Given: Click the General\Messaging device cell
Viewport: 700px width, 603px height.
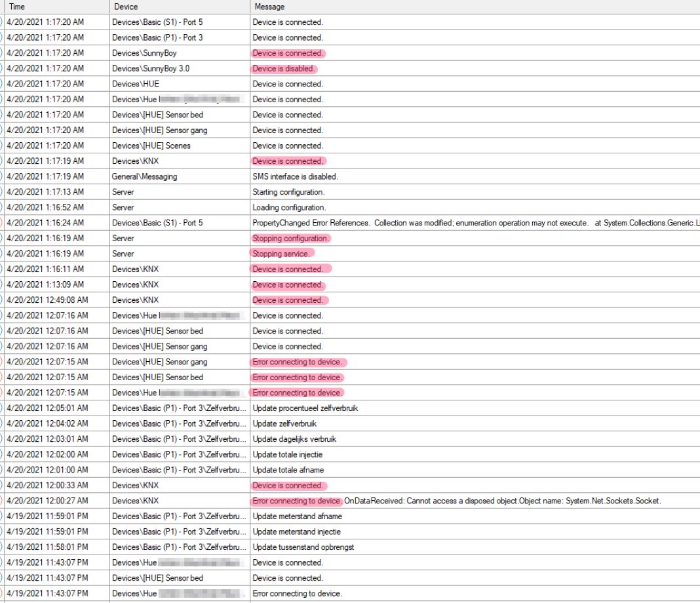Looking at the screenshot, I should tap(144, 176).
